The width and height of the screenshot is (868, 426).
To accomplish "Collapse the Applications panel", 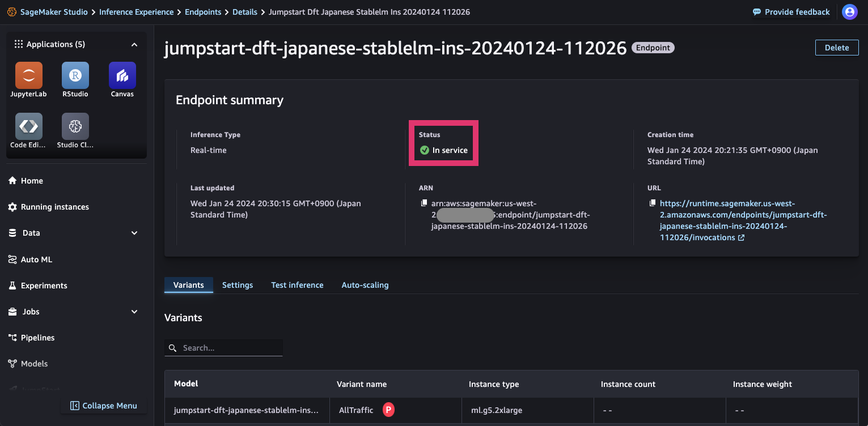I will 134,44.
